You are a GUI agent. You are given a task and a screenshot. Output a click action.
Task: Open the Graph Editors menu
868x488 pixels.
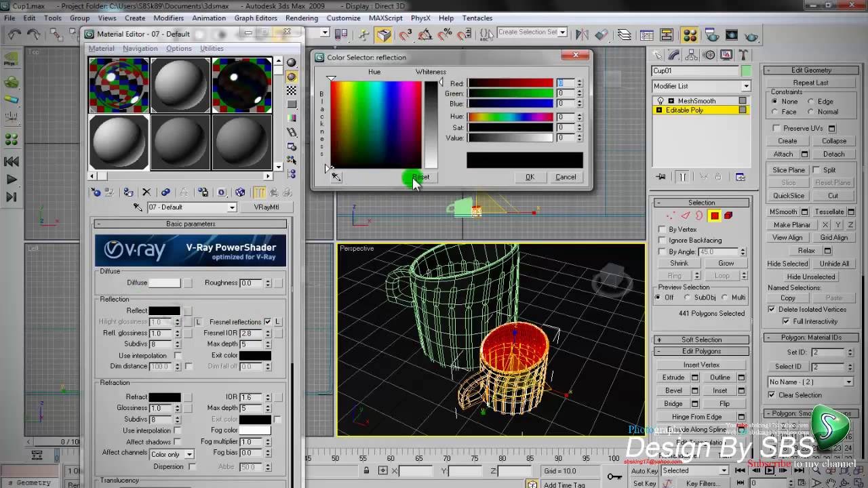pyautogui.click(x=256, y=18)
